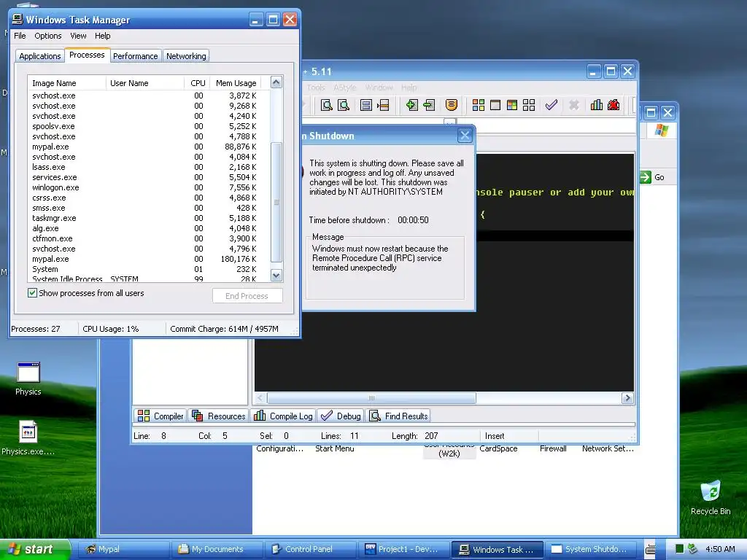Click the Compile four-colored-squares icon
Image resolution: width=747 pixels, height=560 pixels.
pyautogui.click(x=479, y=105)
